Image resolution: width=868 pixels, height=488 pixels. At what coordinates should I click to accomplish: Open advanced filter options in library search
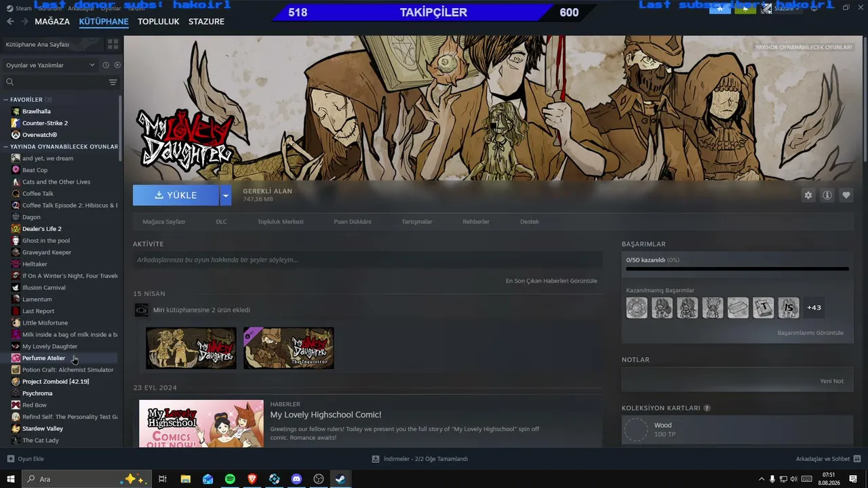(113, 82)
